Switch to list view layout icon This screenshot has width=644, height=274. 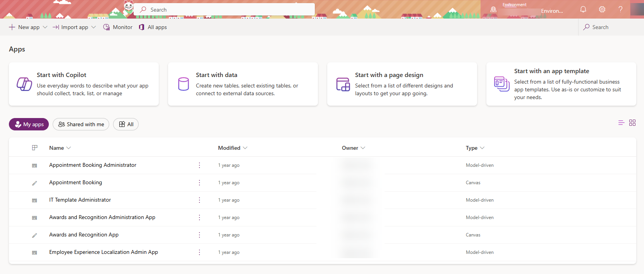tap(622, 123)
